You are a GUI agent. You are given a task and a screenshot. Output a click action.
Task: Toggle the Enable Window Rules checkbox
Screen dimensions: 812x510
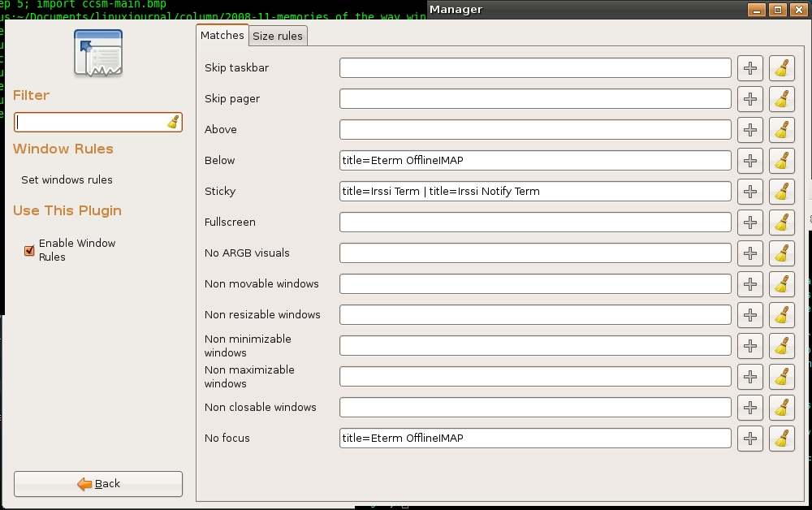(29, 250)
